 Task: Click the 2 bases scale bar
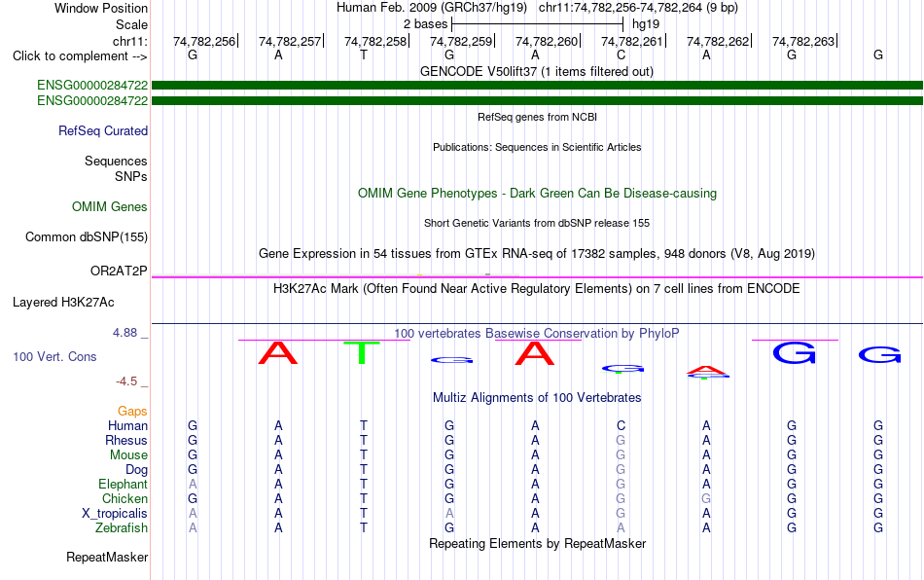click(x=538, y=24)
